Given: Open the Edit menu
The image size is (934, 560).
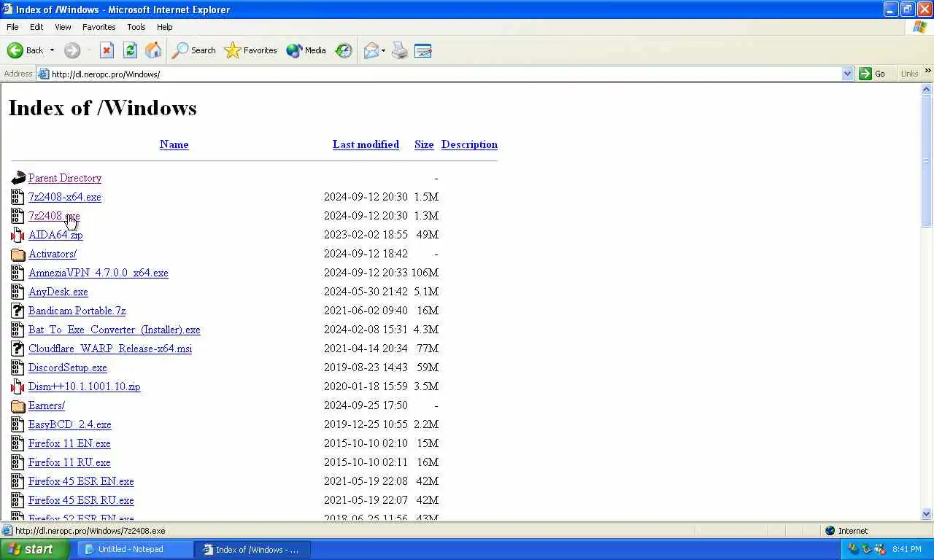Looking at the screenshot, I should pyautogui.click(x=36, y=27).
